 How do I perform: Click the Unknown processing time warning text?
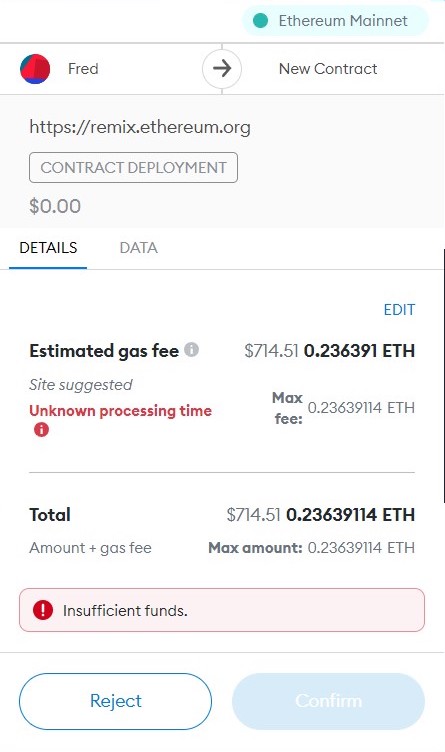pos(120,411)
